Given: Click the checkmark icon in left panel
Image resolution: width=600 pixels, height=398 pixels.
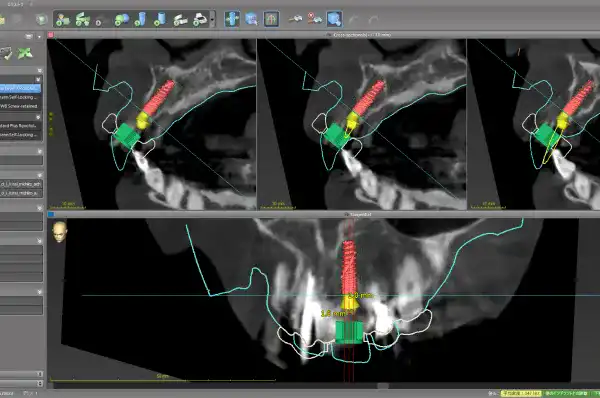Looking at the screenshot, I should click(x=6, y=53).
